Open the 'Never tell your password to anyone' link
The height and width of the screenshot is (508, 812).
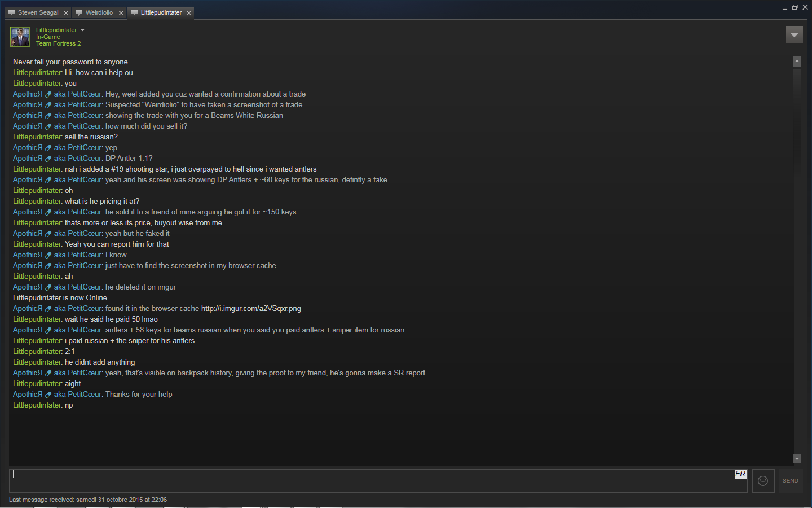pos(71,62)
